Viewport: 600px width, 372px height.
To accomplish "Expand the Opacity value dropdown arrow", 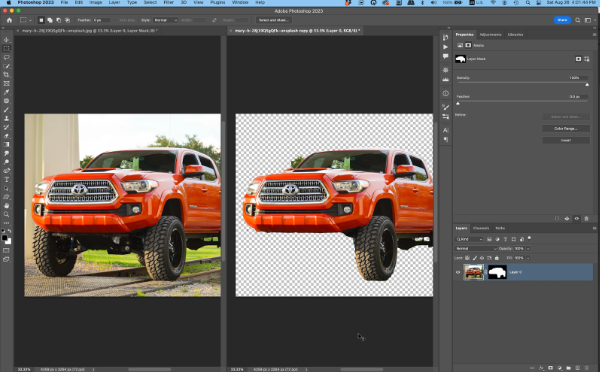I will pyautogui.click(x=528, y=248).
